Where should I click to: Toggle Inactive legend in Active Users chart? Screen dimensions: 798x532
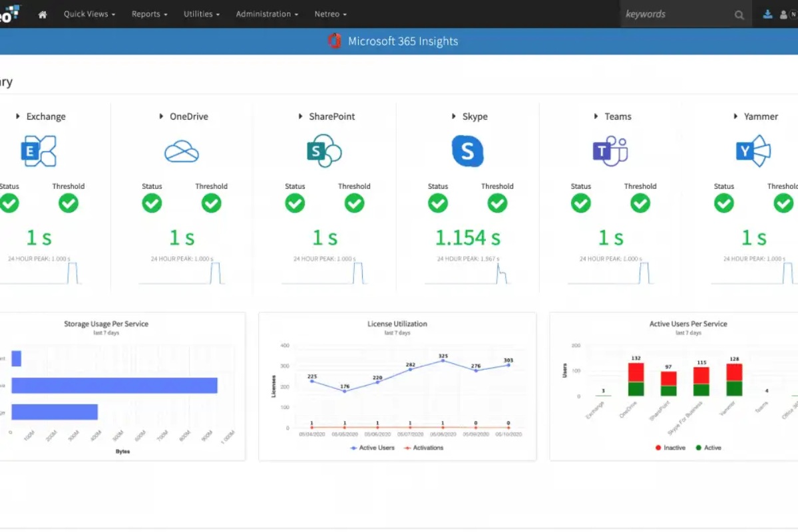(670, 448)
